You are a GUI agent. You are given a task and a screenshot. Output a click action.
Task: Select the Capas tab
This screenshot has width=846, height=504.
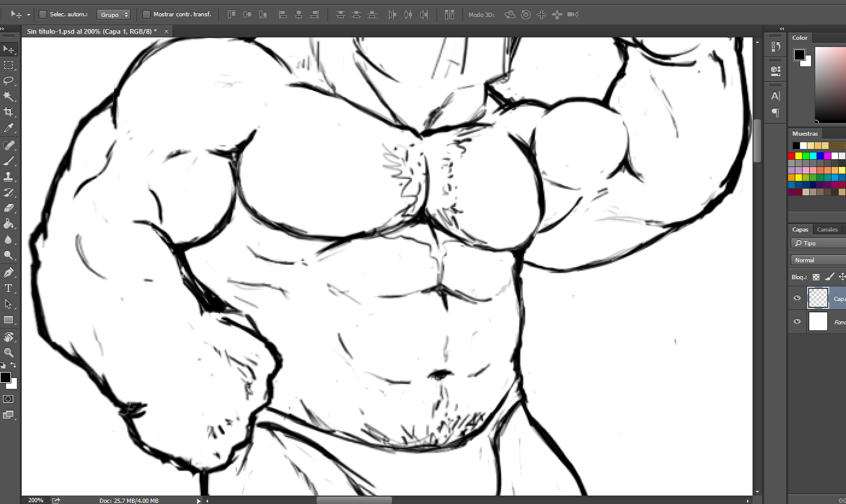coord(800,230)
